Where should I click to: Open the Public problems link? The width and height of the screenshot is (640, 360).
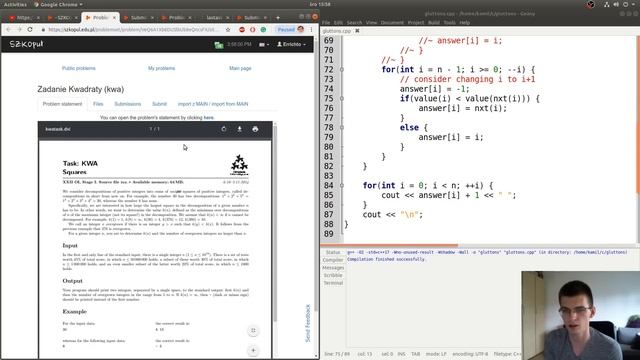point(79,68)
